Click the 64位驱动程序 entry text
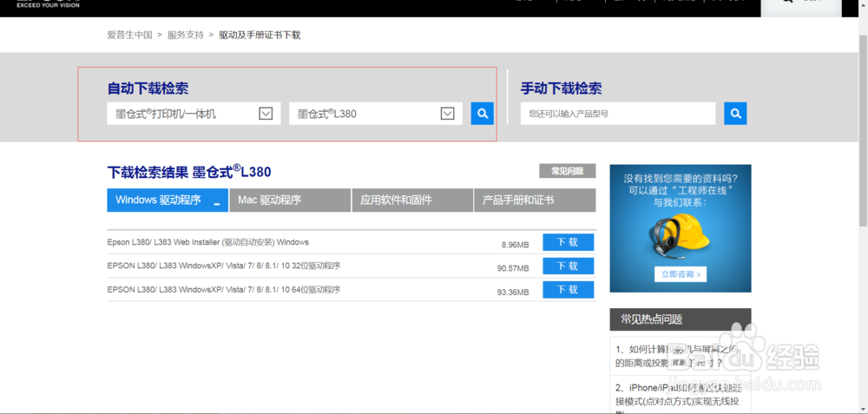Screen dimensions: 868x414 click(224, 290)
